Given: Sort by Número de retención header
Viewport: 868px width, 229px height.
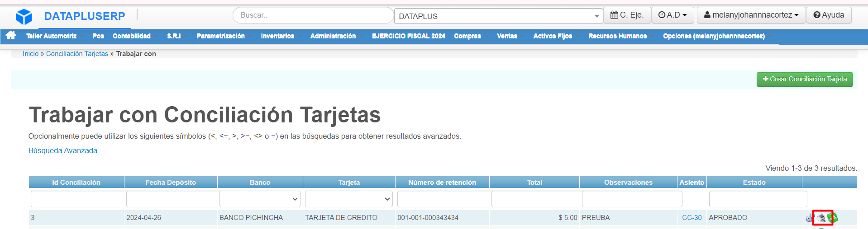Looking at the screenshot, I should click(x=442, y=182).
